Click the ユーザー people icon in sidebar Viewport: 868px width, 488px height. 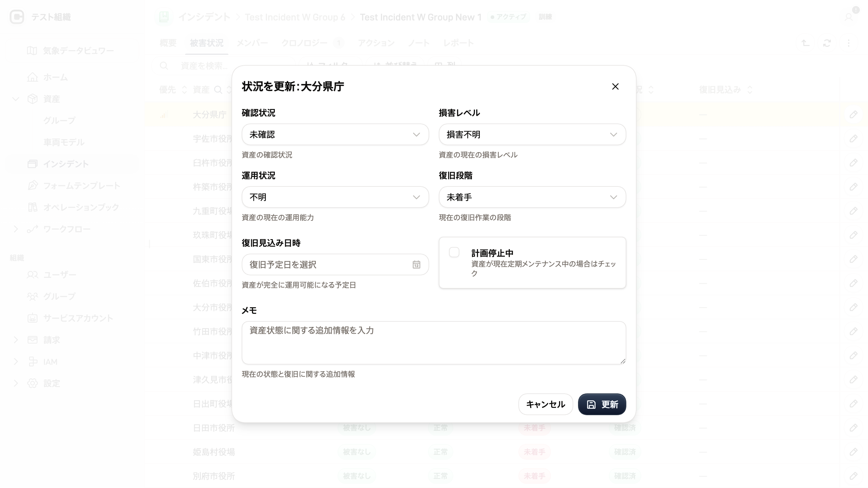point(32,275)
